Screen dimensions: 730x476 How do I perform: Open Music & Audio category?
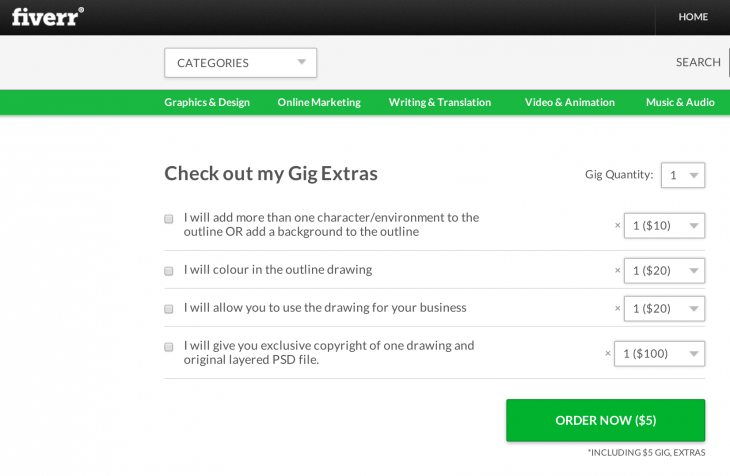click(680, 102)
